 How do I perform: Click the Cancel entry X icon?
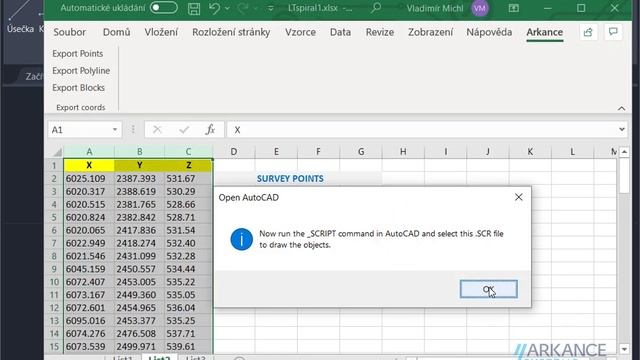(x=157, y=130)
